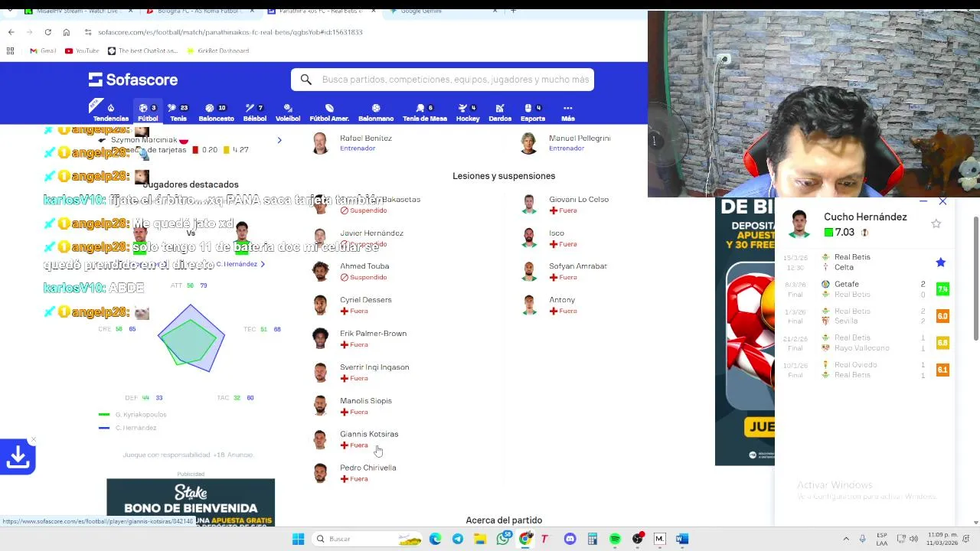
Task: Click the search magnifier icon
Action: (x=305, y=80)
